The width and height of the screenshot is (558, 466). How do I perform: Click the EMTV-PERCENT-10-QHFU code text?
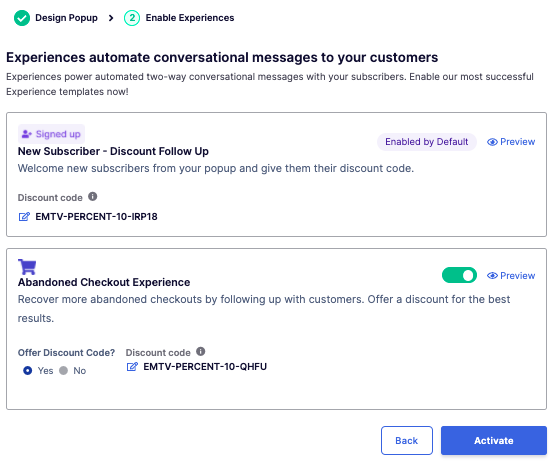point(205,367)
